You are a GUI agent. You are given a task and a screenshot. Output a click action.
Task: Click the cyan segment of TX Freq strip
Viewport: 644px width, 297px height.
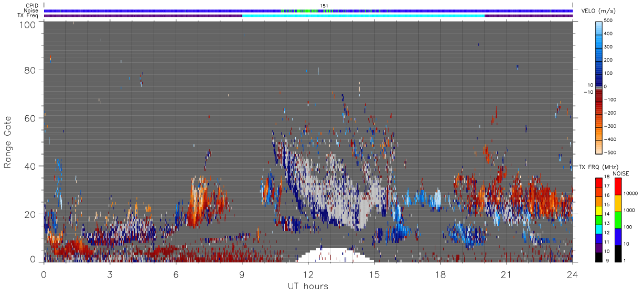coord(363,16)
